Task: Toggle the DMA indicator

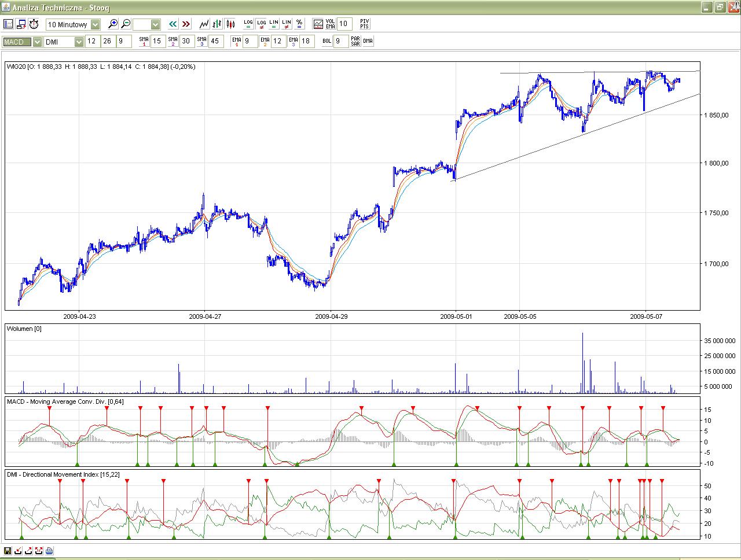Action: (368, 42)
